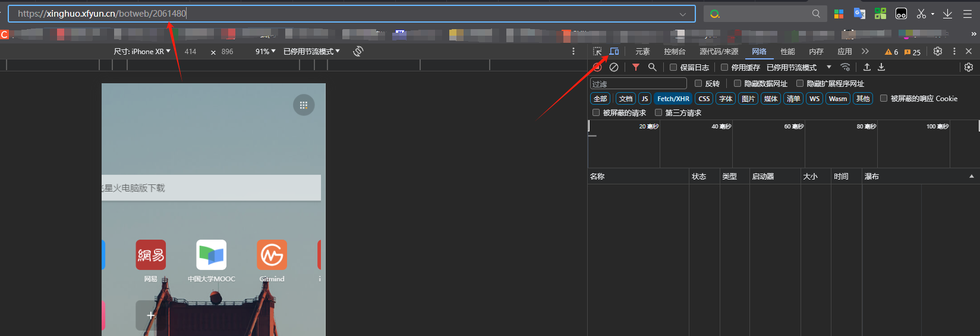Check the 停用缓存 checkbox
Screen dimensions: 980x336
pos(724,67)
